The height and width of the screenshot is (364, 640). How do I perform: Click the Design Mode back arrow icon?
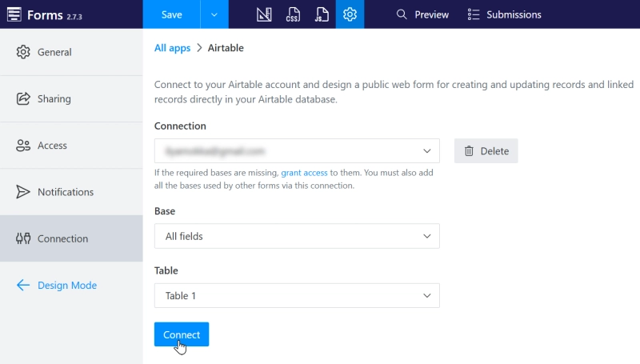click(23, 285)
